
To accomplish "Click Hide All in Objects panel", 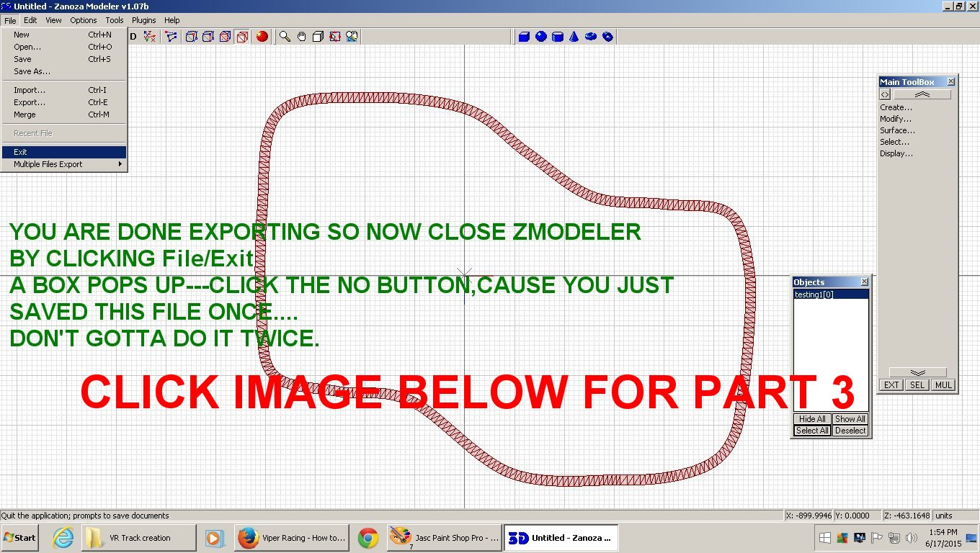I will (x=812, y=419).
